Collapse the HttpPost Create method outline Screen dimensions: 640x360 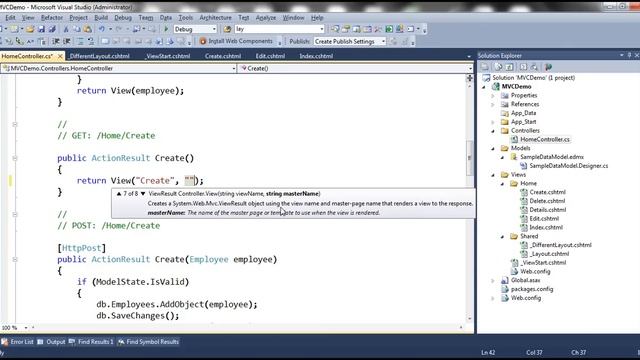15,259
